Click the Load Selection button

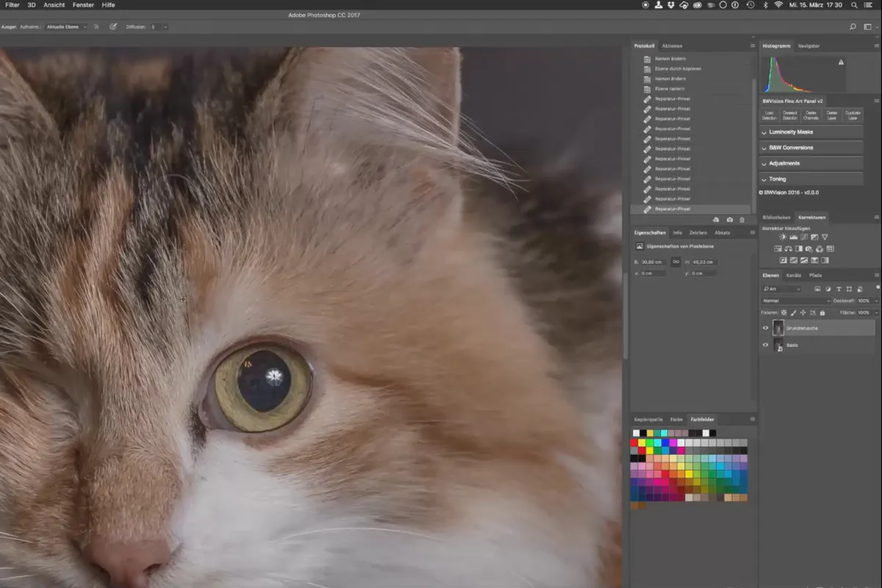770,115
